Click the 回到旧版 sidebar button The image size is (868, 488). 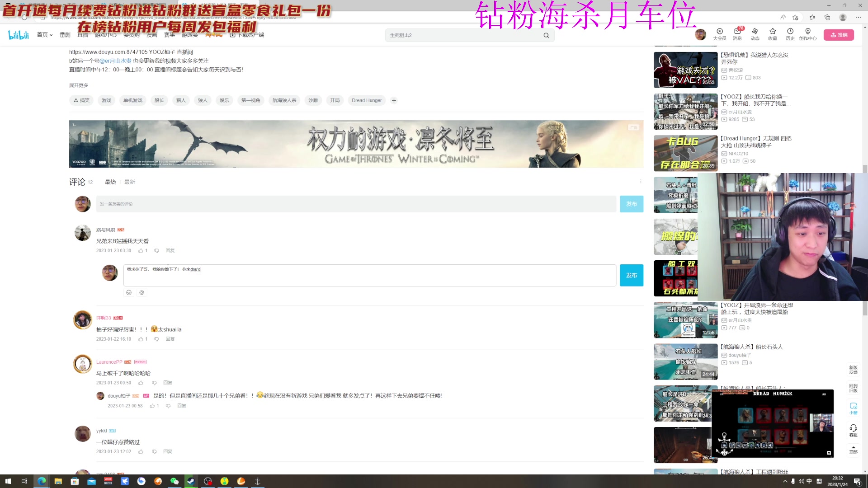853,388
